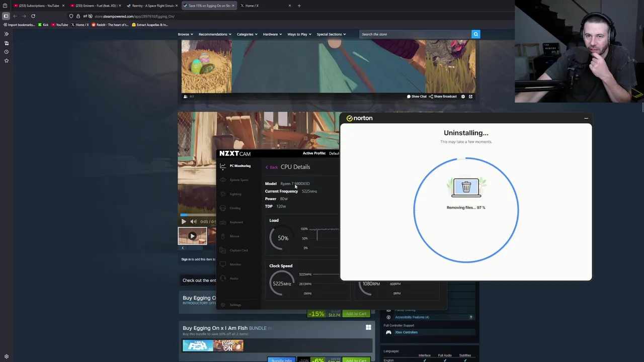The image size is (644, 362).
Task: Toggle the browser sidebar panel button
Action: [6, 16]
